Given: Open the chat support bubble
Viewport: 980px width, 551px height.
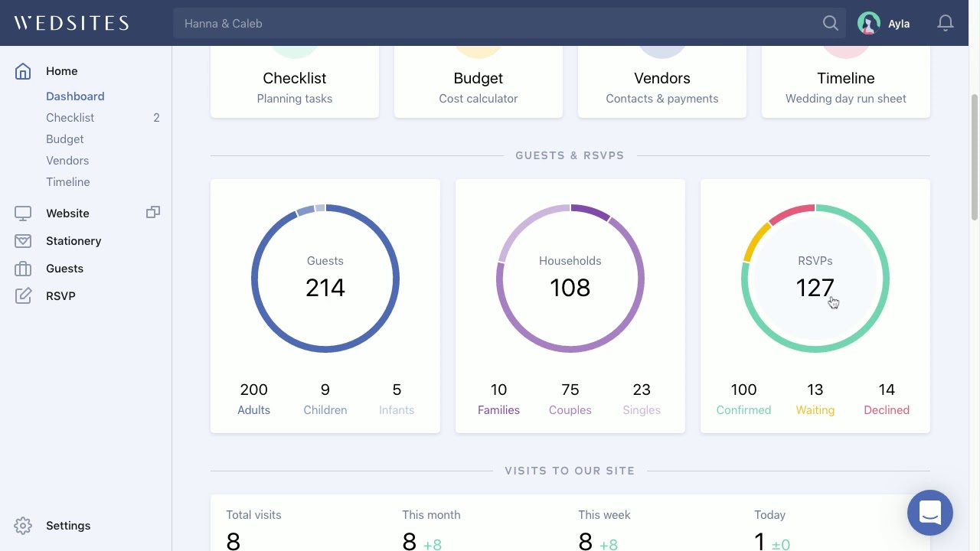Looking at the screenshot, I should pos(930,513).
